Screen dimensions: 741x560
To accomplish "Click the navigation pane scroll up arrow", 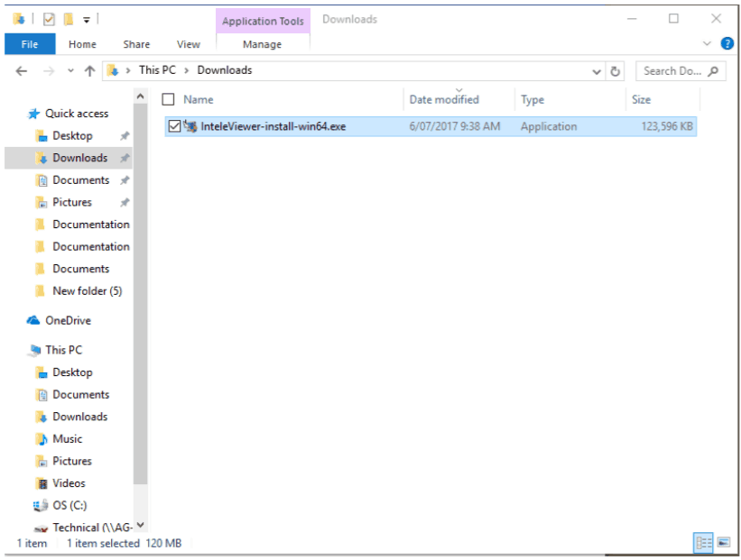I will (140, 96).
